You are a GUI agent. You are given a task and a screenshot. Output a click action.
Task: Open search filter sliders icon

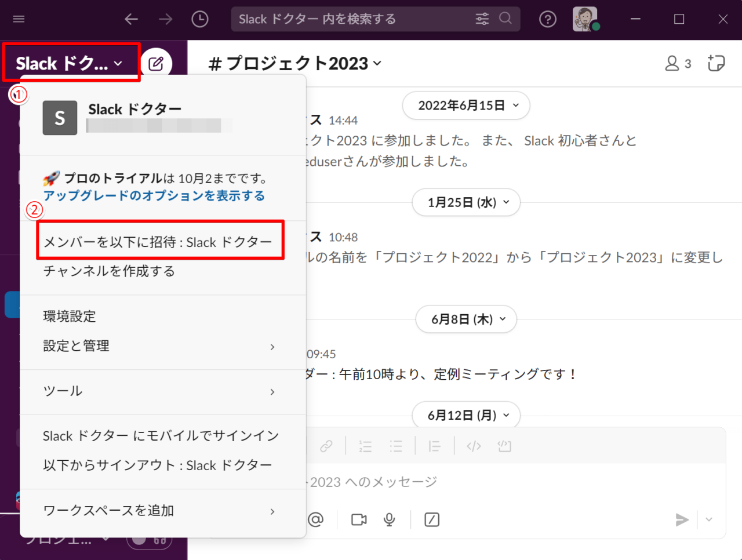482,19
